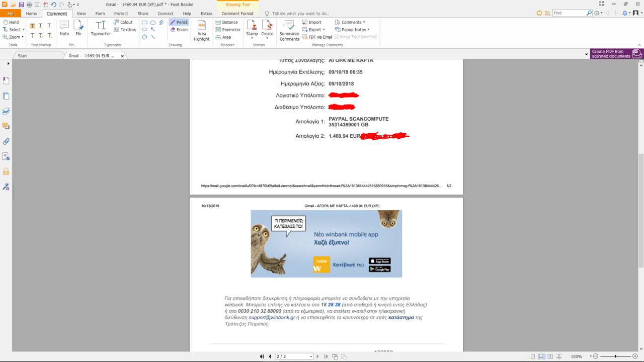Click the Κατέβασέ το download banner button
Image resolution: width=644 pixels, height=362 pixels.
tap(349, 264)
